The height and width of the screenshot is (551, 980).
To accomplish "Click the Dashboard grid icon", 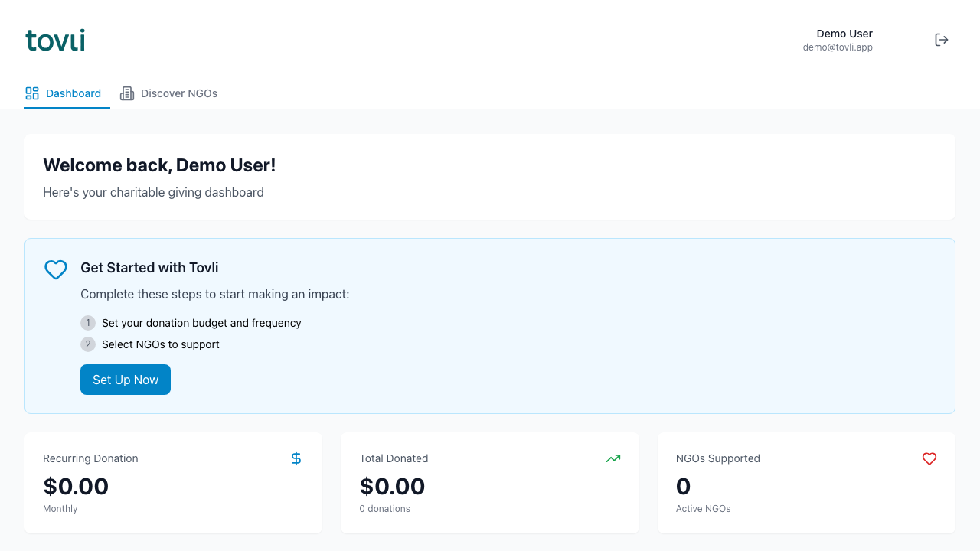I will click(x=32, y=93).
